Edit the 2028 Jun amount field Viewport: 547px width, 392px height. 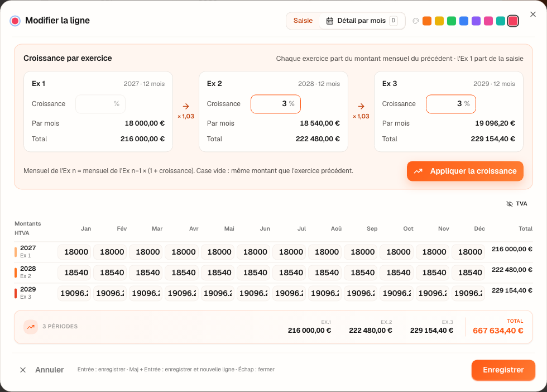click(253, 273)
